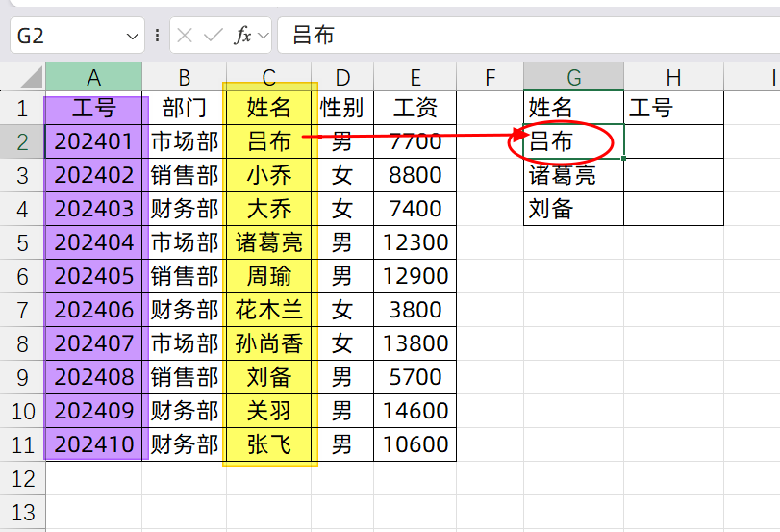This screenshot has width=780, height=532.
Task: Click salary cell 12300
Action: (x=415, y=242)
